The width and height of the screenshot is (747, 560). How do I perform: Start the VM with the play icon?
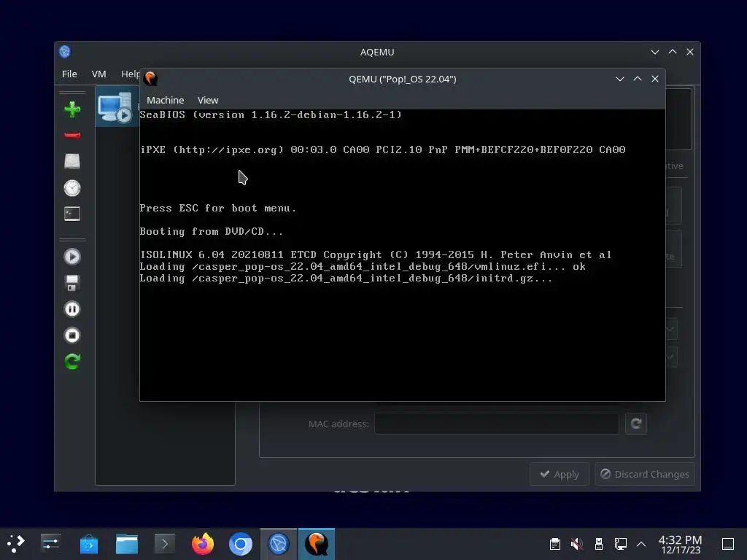tap(72, 257)
